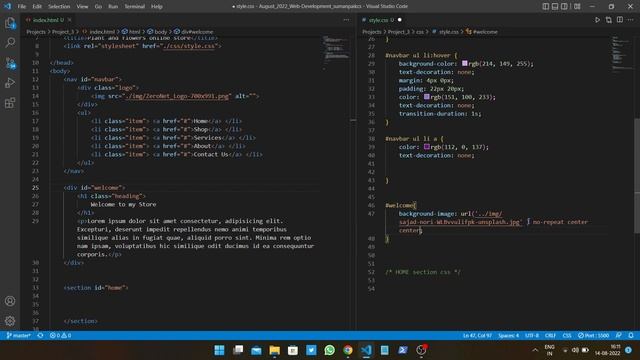This screenshot has width=640, height=360.
Task: Open customize layout icon
Action: (x=577, y=6)
